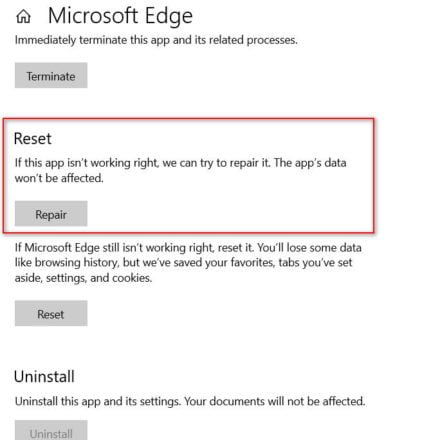Click the Reset section heading
440x440 pixels.
pyautogui.click(x=32, y=139)
